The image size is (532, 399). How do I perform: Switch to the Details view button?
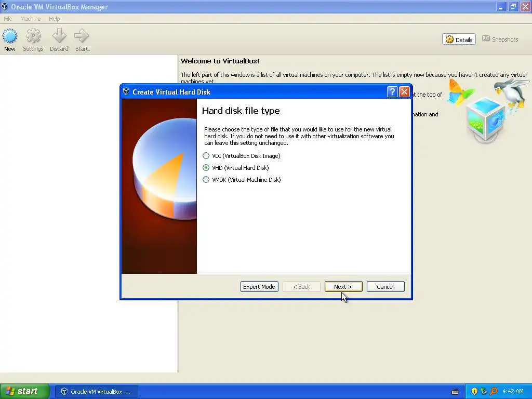click(459, 39)
